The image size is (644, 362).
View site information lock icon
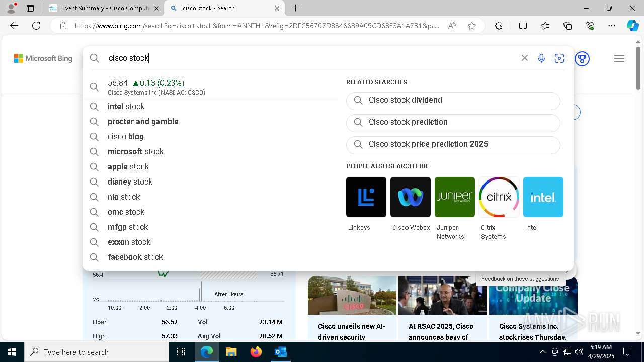pyautogui.click(x=63, y=26)
